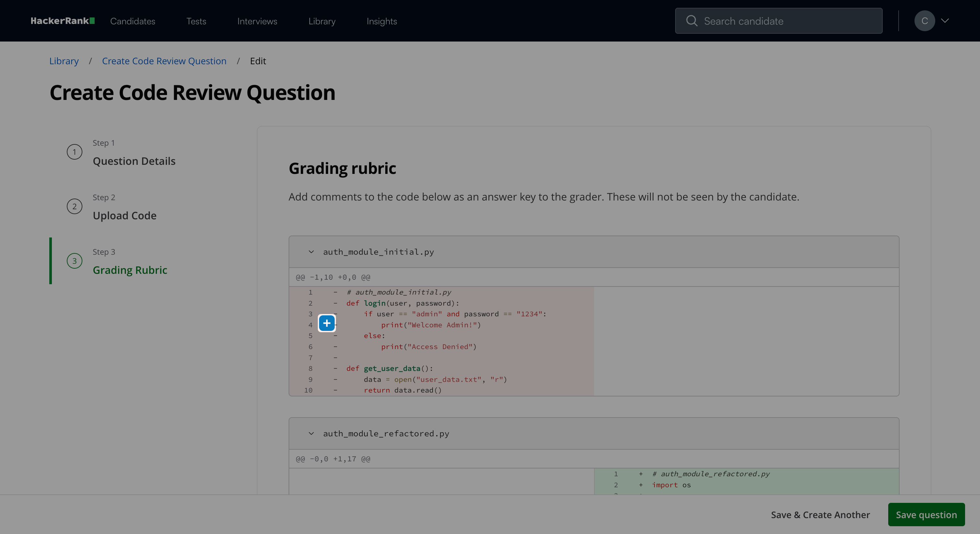This screenshot has width=980, height=534.
Task: Click the blue plus add-comment icon
Action: pos(327,323)
